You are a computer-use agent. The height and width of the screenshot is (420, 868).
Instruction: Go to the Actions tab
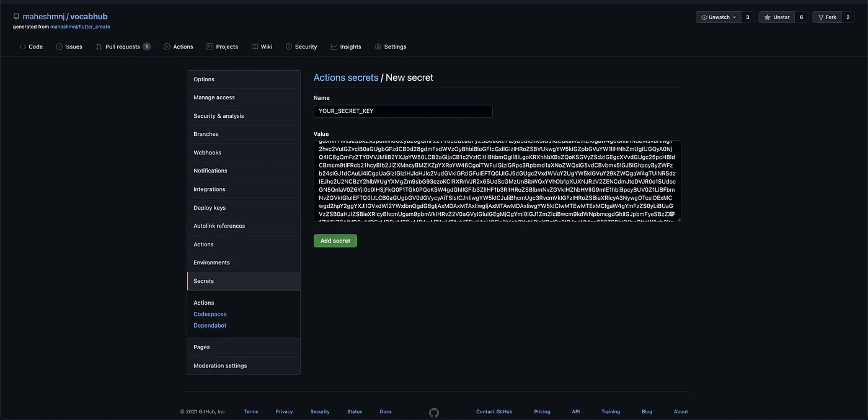tap(179, 47)
